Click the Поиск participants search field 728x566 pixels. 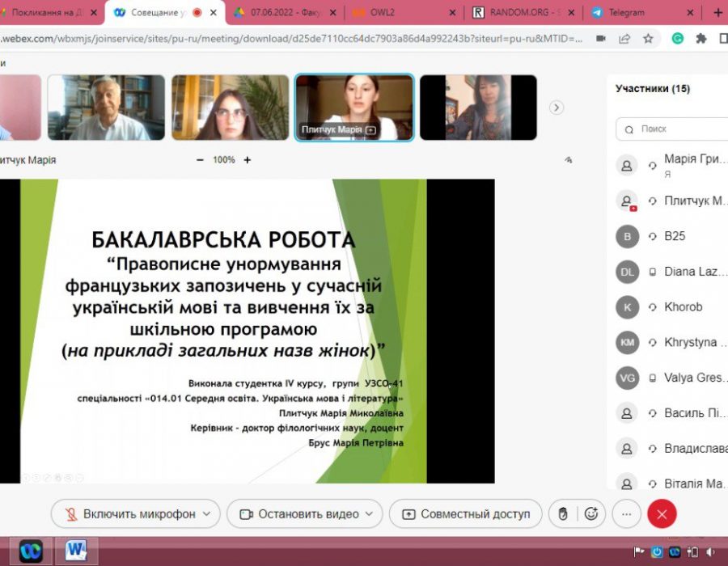(671, 129)
